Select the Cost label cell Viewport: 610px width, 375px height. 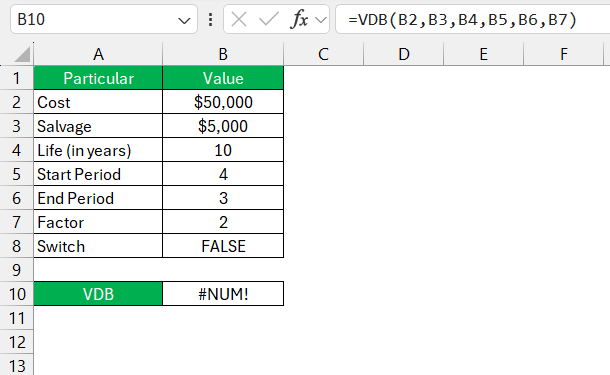(x=98, y=102)
